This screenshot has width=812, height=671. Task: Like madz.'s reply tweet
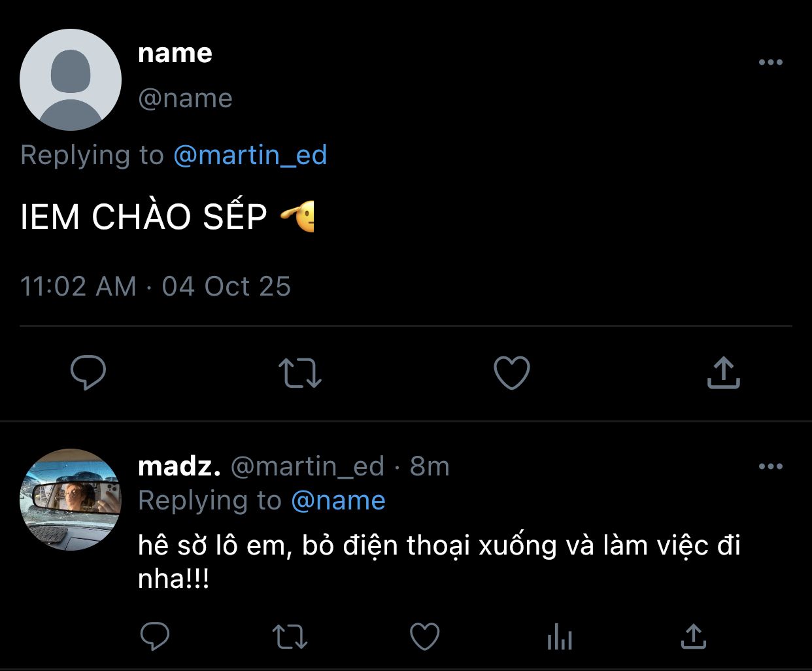[x=424, y=636]
